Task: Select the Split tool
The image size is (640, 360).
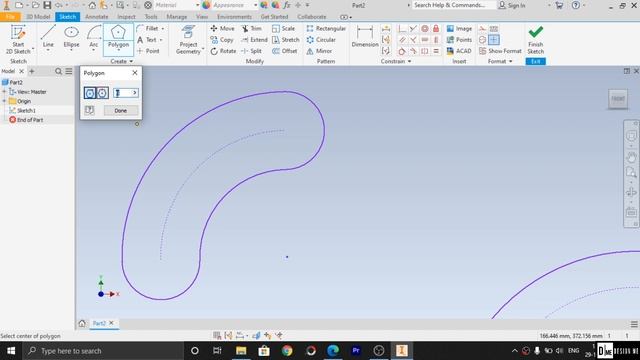Action: (251, 51)
